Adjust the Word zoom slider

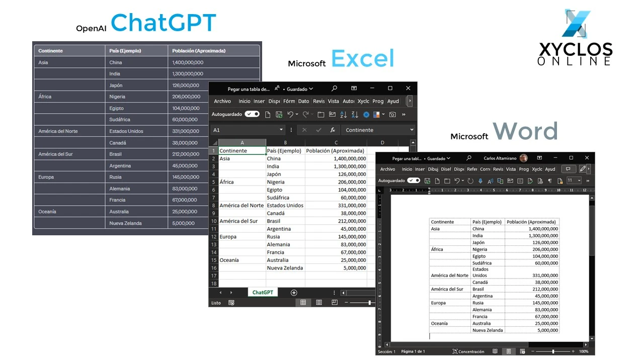pyautogui.click(x=553, y=351)
